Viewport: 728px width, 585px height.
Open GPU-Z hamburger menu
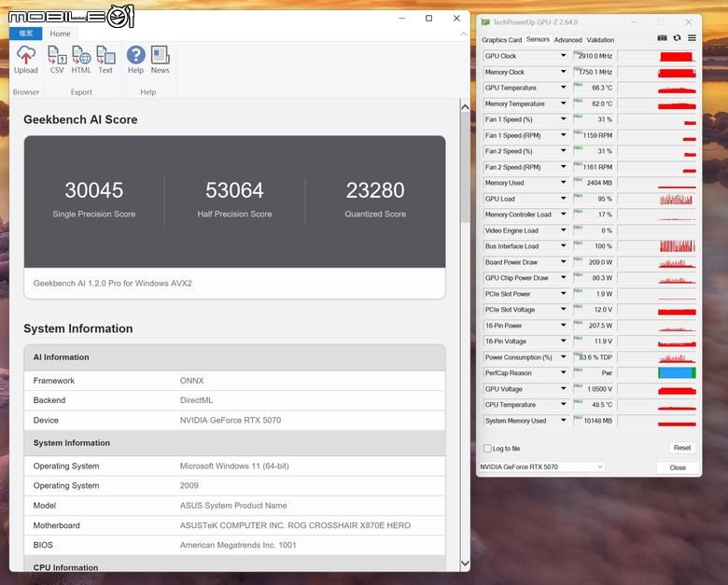tap(692, 38)
